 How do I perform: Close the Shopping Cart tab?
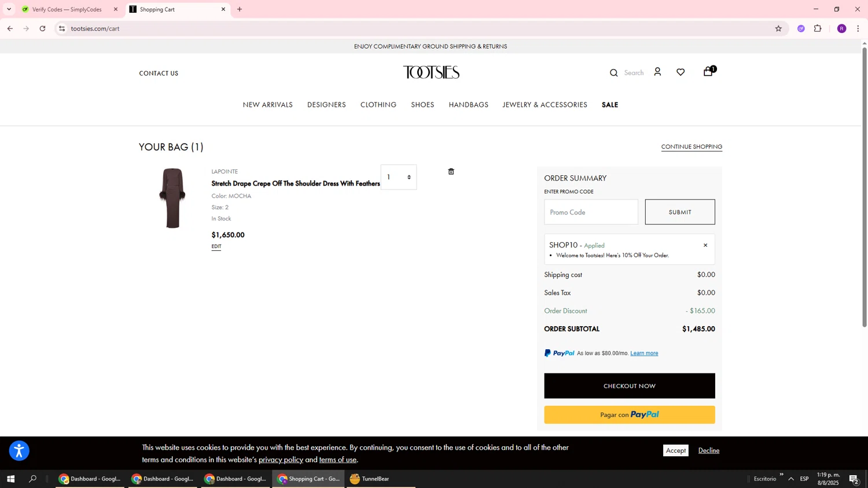[x=223, y=9]
